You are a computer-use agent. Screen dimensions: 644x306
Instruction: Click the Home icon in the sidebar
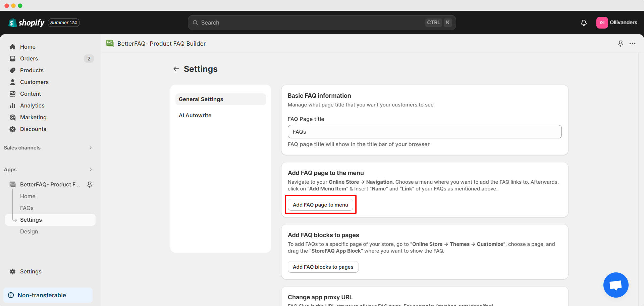click(13, 47)
